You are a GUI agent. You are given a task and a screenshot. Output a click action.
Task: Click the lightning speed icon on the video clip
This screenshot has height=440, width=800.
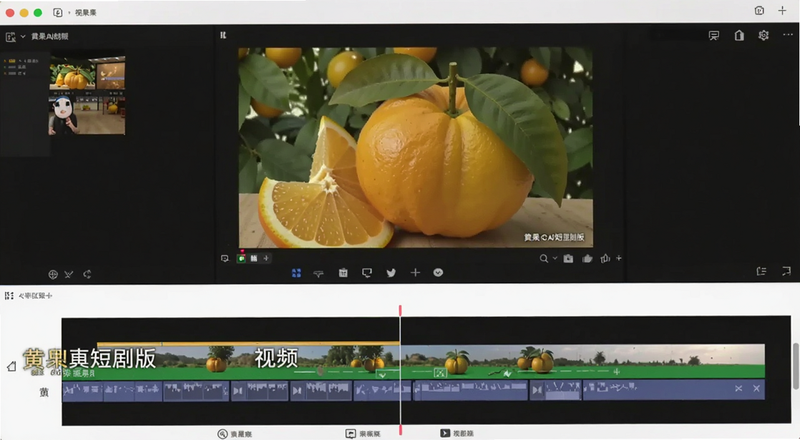point(507,373)
